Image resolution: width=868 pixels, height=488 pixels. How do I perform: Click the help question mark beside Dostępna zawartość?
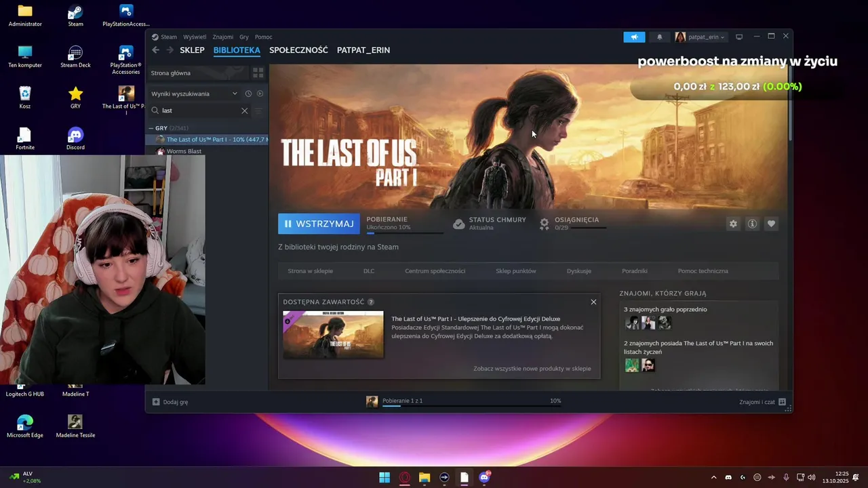point(371,302)
